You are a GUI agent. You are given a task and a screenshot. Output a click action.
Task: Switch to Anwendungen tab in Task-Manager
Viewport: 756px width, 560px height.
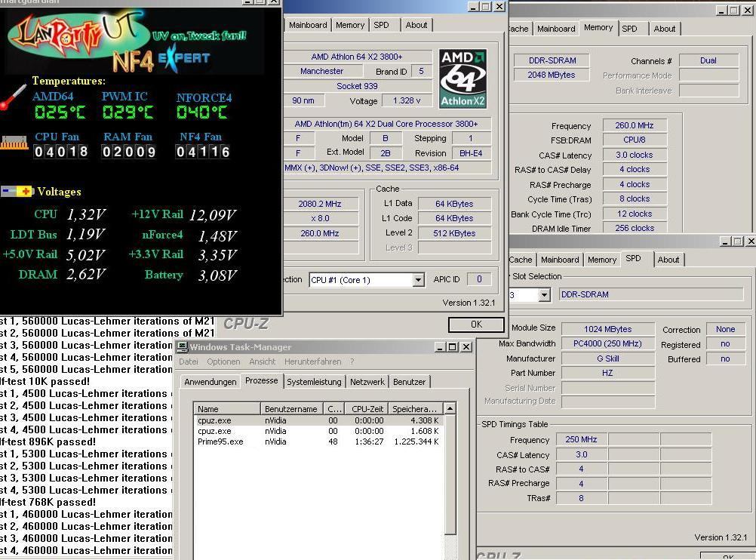211,382
